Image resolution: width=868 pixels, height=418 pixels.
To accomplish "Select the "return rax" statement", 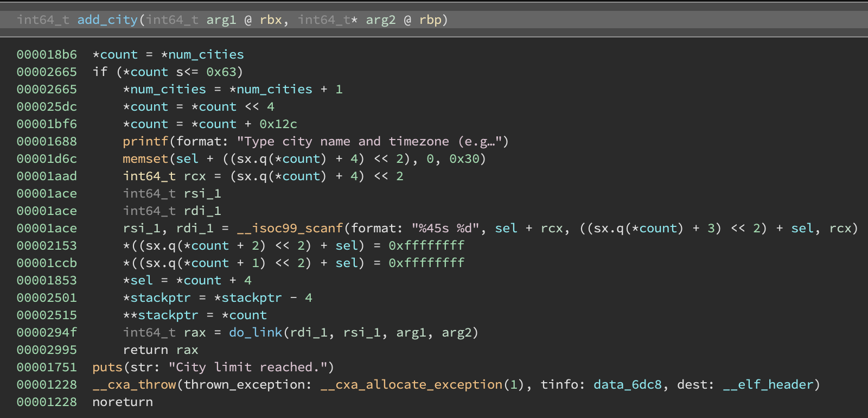I will point(160,350).
